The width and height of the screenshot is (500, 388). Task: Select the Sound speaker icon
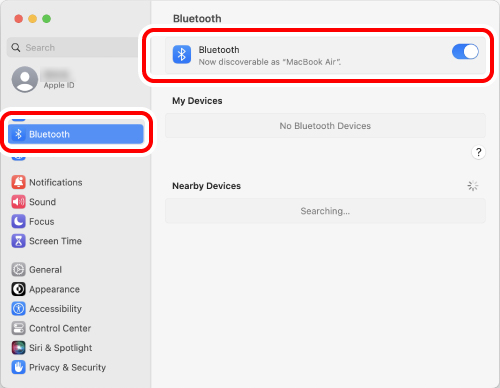click(x=18, y=202)
